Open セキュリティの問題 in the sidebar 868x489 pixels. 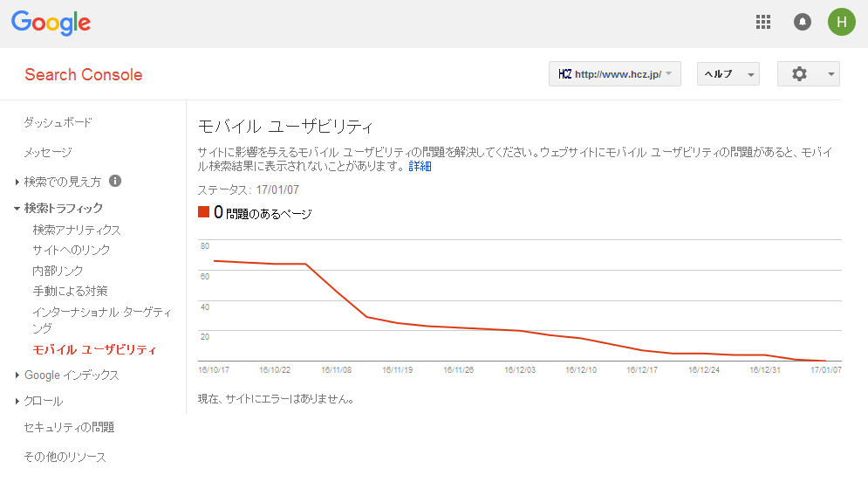[x=69, y=428]
